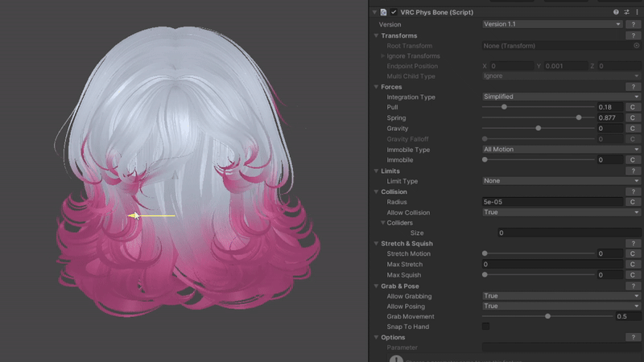644x362 pixels.
Task: Click the VRC Phys Bone script icon
Action: point(384,13)
